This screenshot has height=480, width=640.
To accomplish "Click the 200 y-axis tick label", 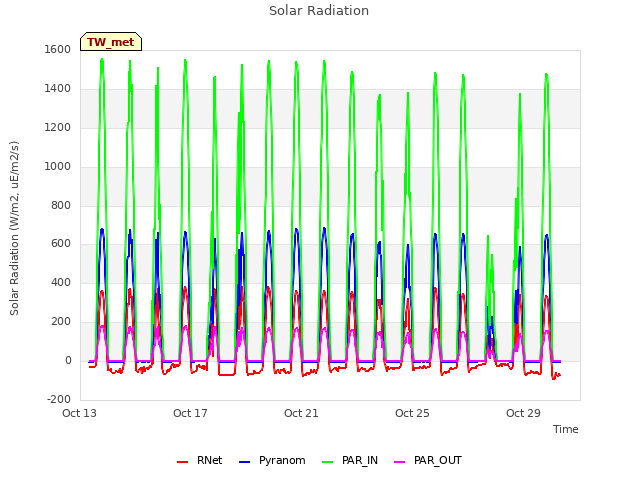I will coord(61,322).
